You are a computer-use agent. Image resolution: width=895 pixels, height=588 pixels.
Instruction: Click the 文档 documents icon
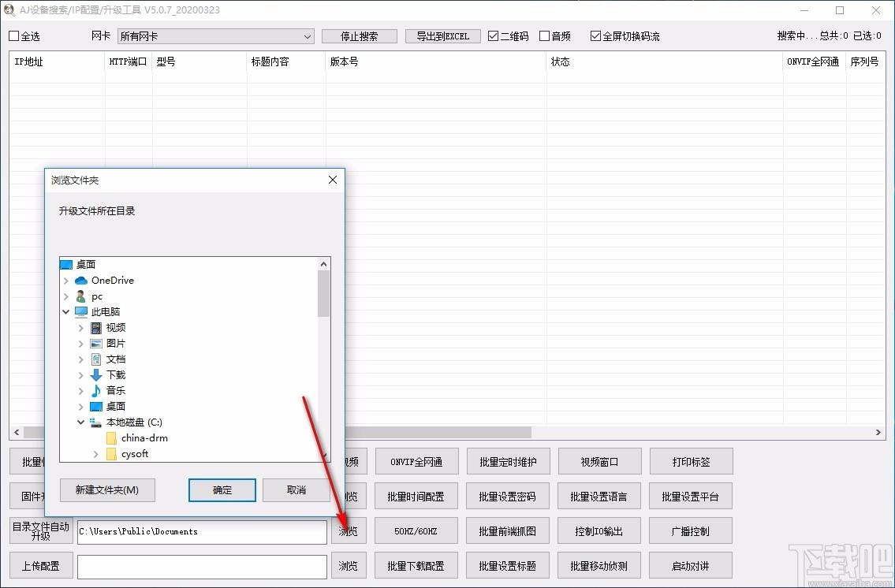[96, 359]
